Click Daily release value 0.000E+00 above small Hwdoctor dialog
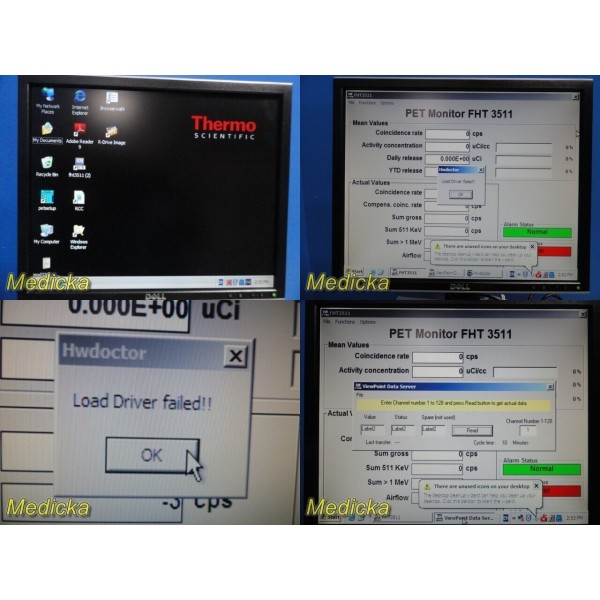The image size is (600, 600). [x=447, y=159]
